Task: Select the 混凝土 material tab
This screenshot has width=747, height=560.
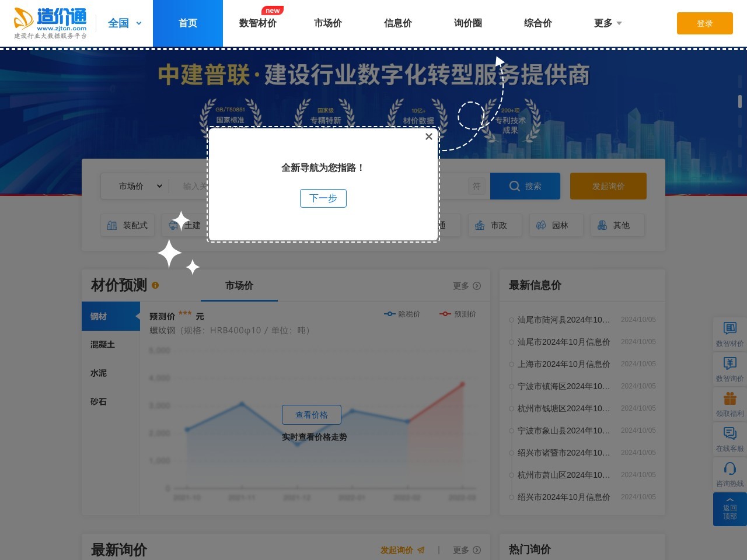Action: (102, 344)
